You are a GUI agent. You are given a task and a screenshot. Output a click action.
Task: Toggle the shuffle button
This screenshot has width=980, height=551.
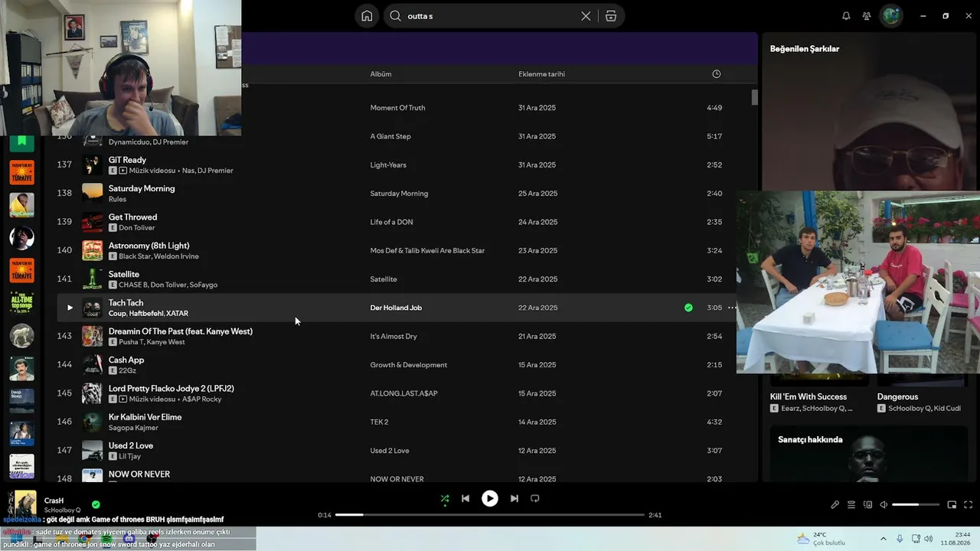tap(445, 498)
